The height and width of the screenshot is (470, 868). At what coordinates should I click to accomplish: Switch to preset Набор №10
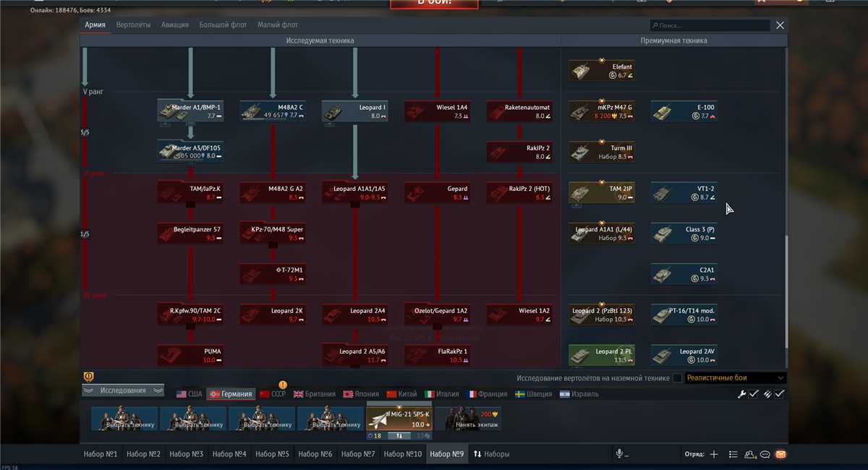coord(403,454)
